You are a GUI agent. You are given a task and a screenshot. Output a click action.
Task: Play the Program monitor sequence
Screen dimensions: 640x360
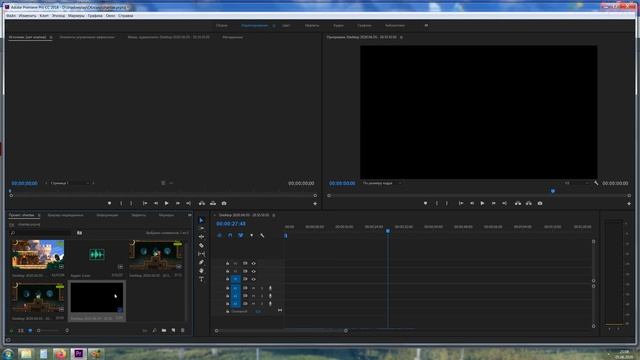coord(482,203)
